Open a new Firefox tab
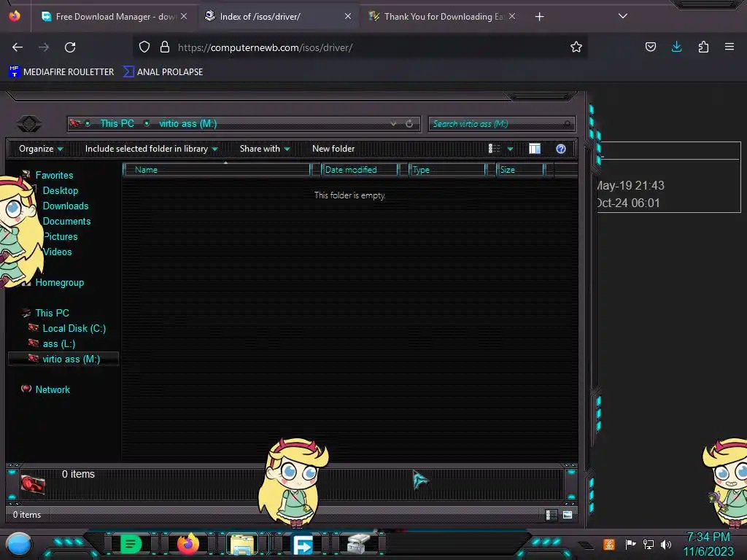747x560 pixels. coord(539,17)
